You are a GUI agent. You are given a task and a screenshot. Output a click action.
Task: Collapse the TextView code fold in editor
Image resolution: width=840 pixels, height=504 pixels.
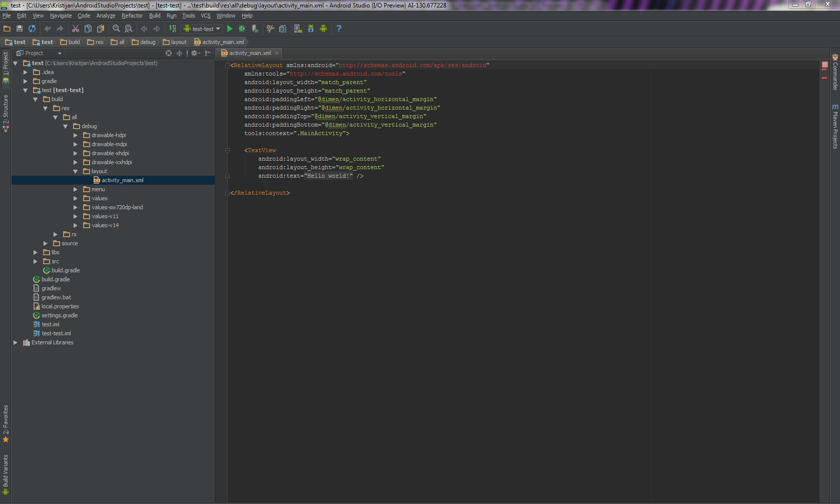[227, 150]
